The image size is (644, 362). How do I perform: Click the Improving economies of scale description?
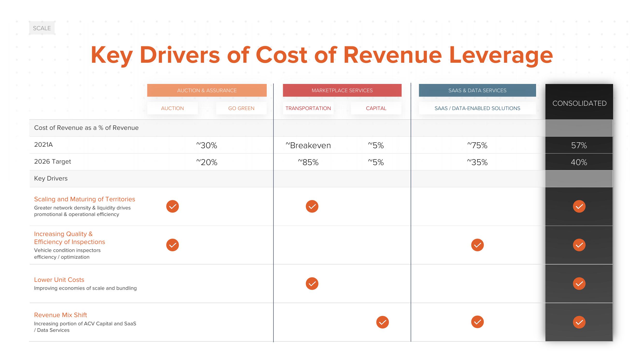pyautogui.click(x=85, y=288)
